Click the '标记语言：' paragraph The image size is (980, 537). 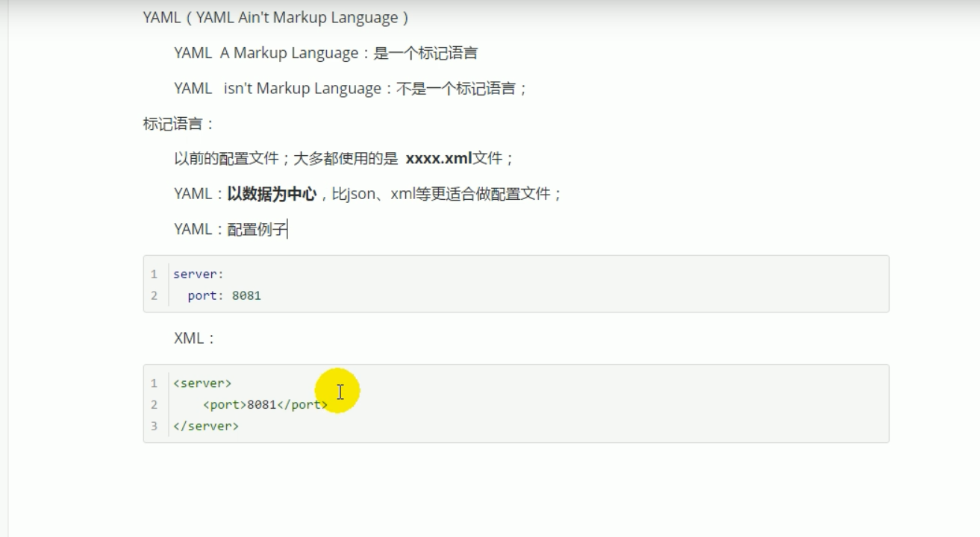click(x=178, y=124)
